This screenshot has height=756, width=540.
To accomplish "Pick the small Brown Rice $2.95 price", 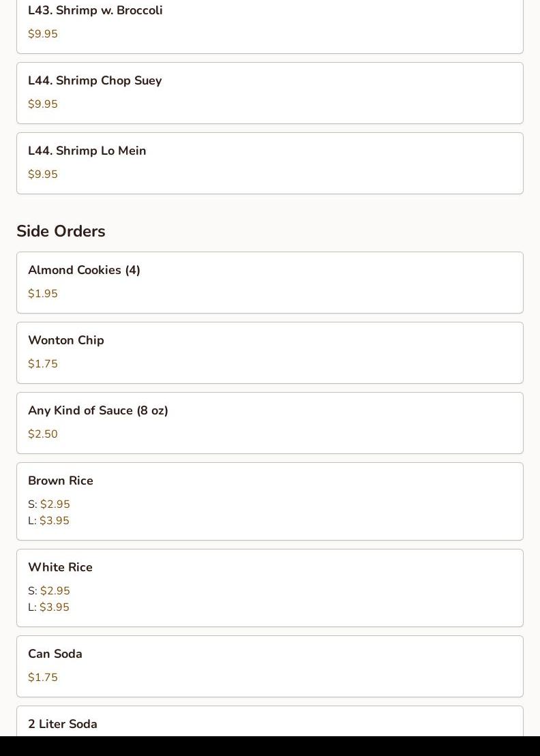I will (55, 504).
